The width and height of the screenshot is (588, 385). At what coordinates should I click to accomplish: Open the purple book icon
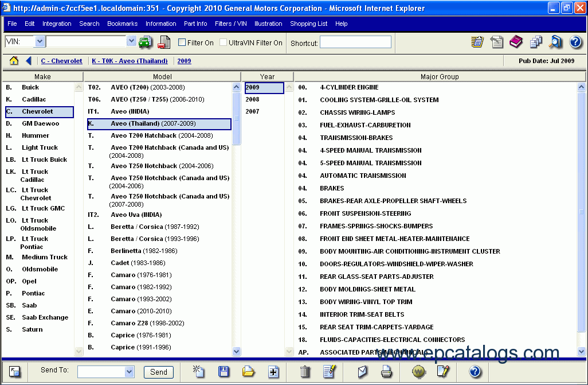click(516, 42)
